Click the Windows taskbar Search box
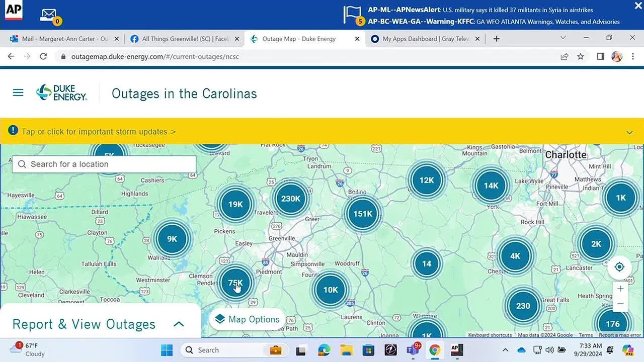Viewport: 644px width, 362px height. (234, 350)
